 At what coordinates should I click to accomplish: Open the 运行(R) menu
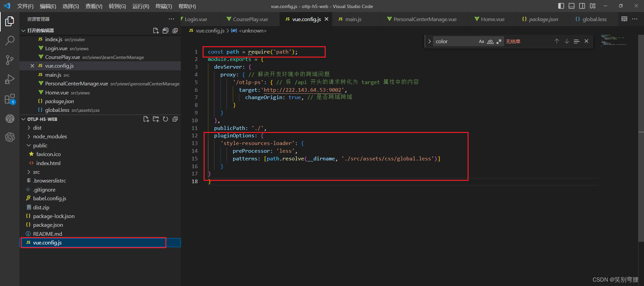[x=141, y=6]
